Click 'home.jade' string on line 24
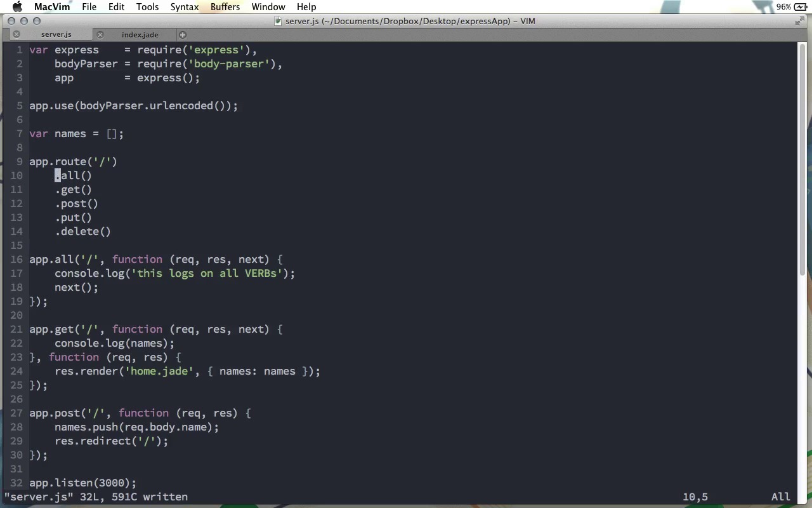The image size is (812, 508). (159, 371)
